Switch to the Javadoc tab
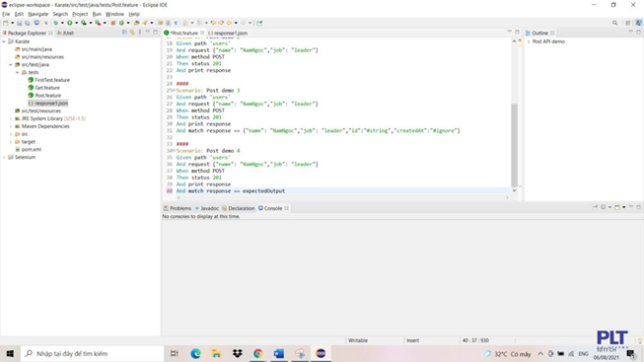Image resolution: width=644 pixels, height=362 pixels. tap(207, 208)
